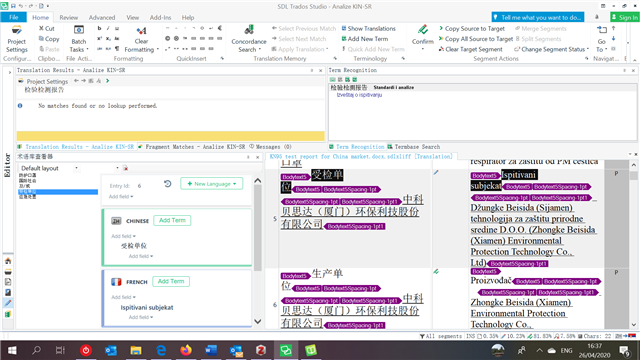Image resolution: width=640 pixels, height=360 pixels.
Task: Open Project Settings in Translation Results pane
Action: coord(43,81)
